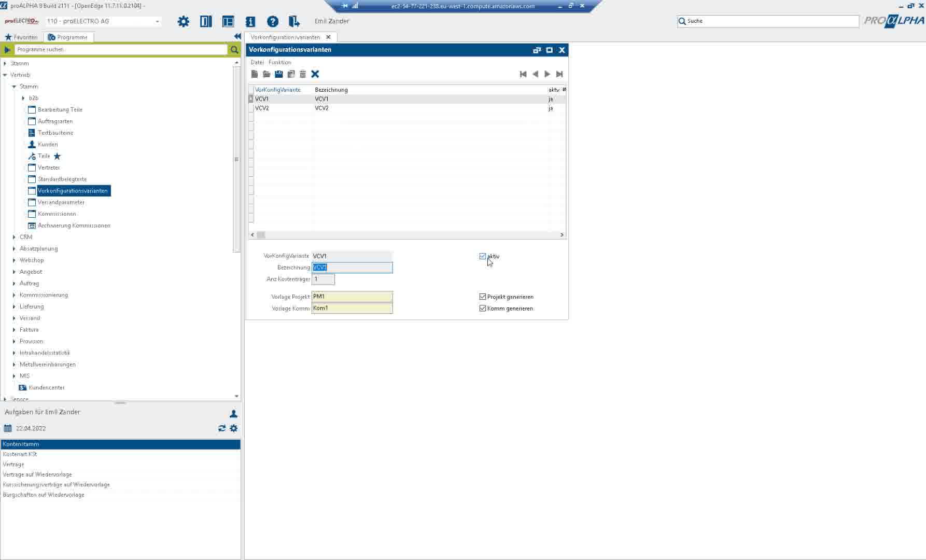Select the VCV2 row in the table
Image resolution: width=926 pixels, height=560 pixels.
407,108
